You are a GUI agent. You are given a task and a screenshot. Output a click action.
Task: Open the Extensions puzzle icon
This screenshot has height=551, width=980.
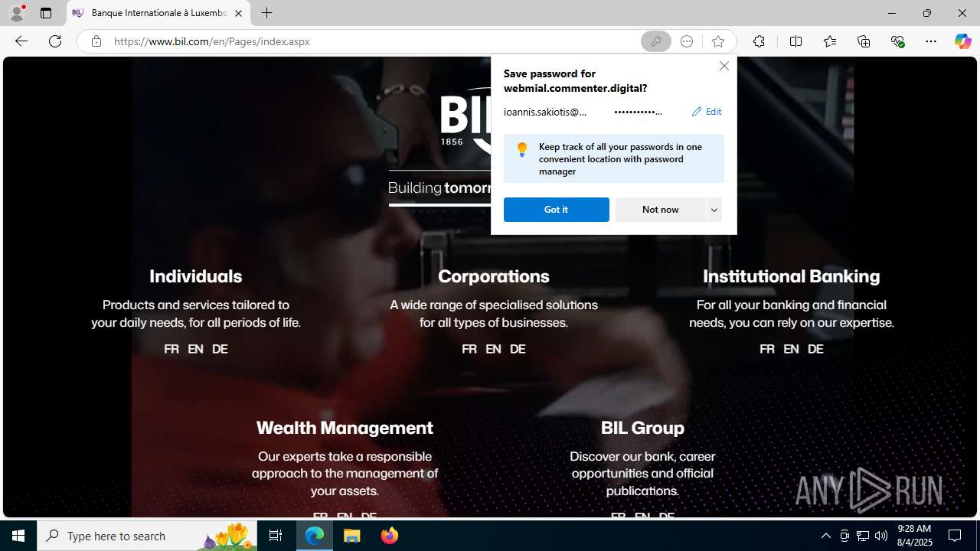759,41
